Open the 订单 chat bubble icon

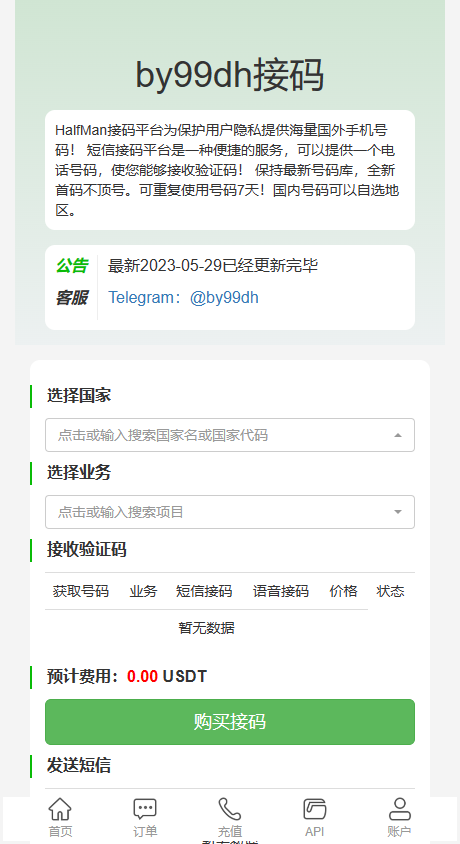(145, 809)
